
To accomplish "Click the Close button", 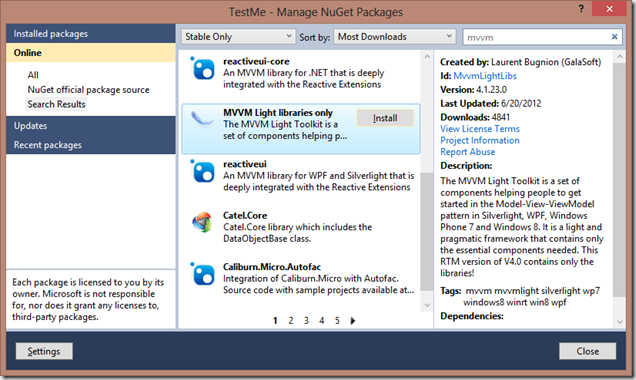I will 587,351.
